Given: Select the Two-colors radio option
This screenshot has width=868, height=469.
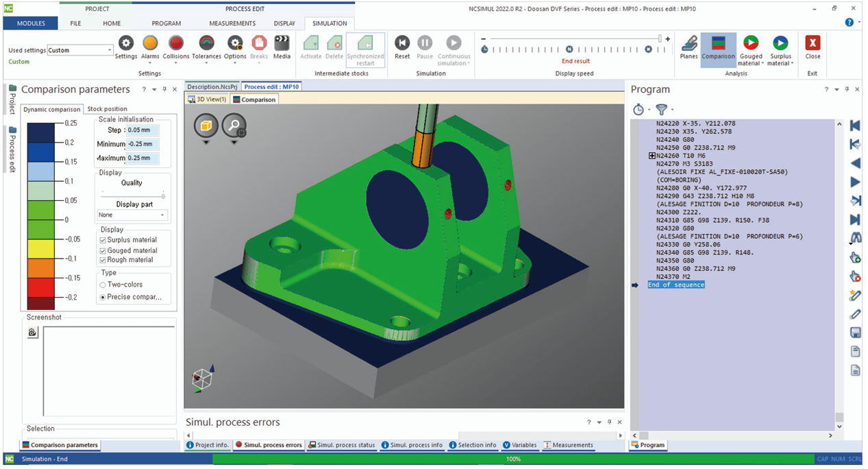Looking at the screenshot, I should pyautogui.click(x=103, y=285).
